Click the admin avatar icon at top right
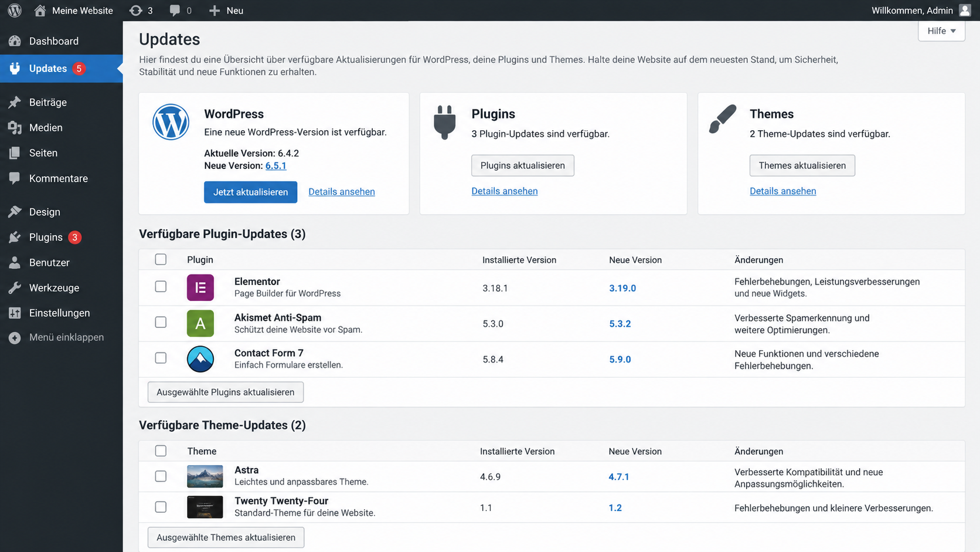The width and height of the screenshot is (980, 552). point(965,11)
